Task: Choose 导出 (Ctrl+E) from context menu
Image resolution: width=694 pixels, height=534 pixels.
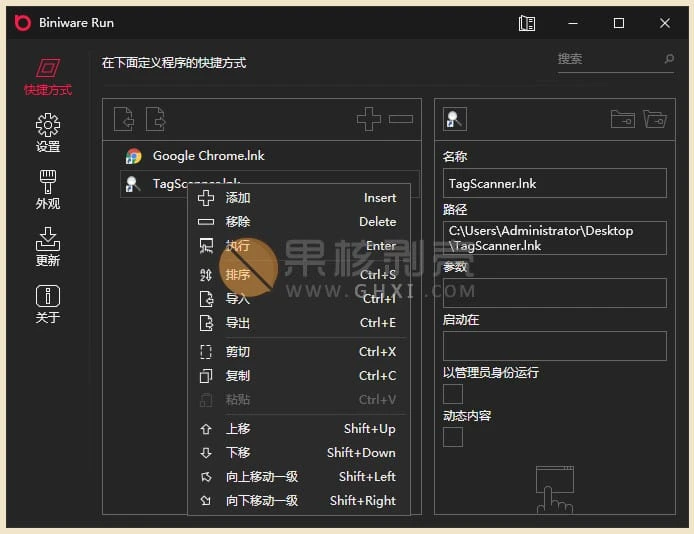Action: [299, 323]
